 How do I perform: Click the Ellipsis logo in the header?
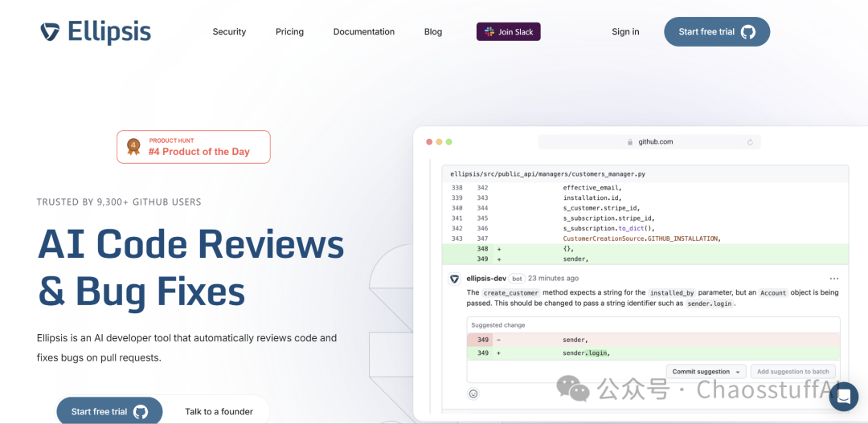coord(95,31)
